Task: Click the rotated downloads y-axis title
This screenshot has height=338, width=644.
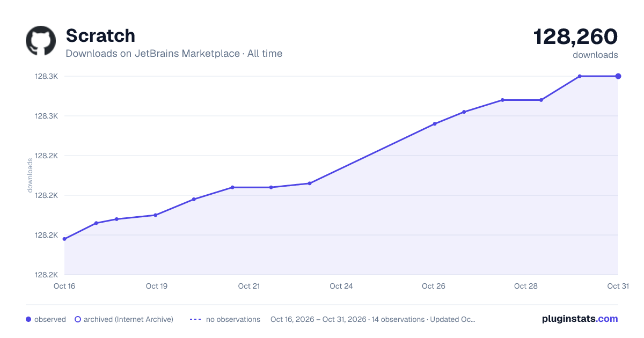Action: click(30, 175)
